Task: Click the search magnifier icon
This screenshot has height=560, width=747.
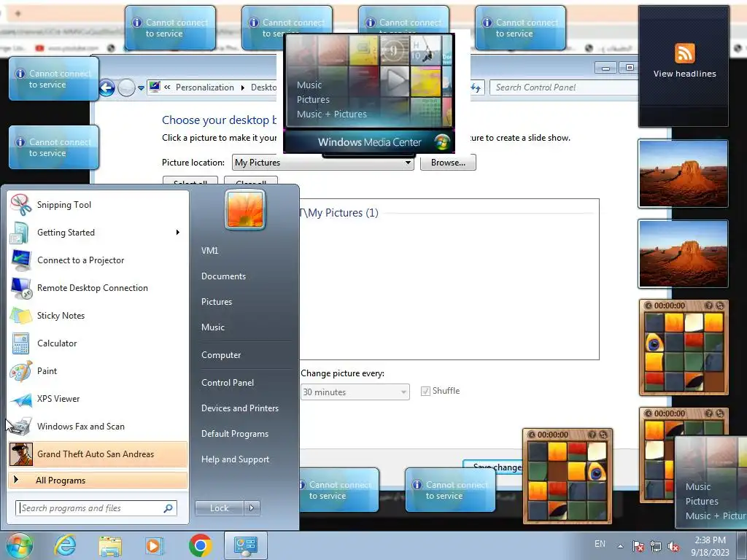Action: pyautogui.click(x=169, y=508)
